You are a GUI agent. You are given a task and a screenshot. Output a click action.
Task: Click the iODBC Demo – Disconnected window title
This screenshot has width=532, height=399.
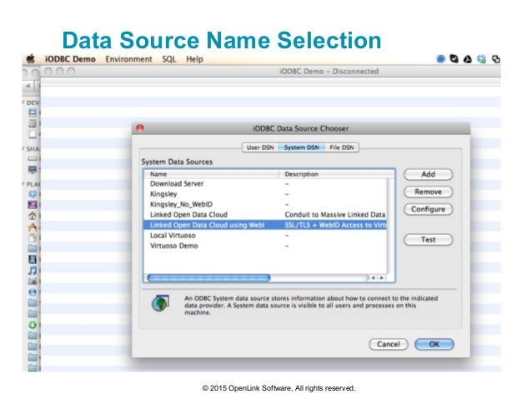click(x=329, y=72)
